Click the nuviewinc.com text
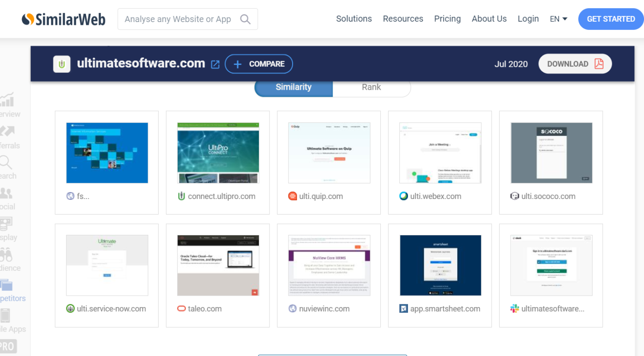This screenshot has height=356, width=644. pyautogui.click(x=324, y=309)
